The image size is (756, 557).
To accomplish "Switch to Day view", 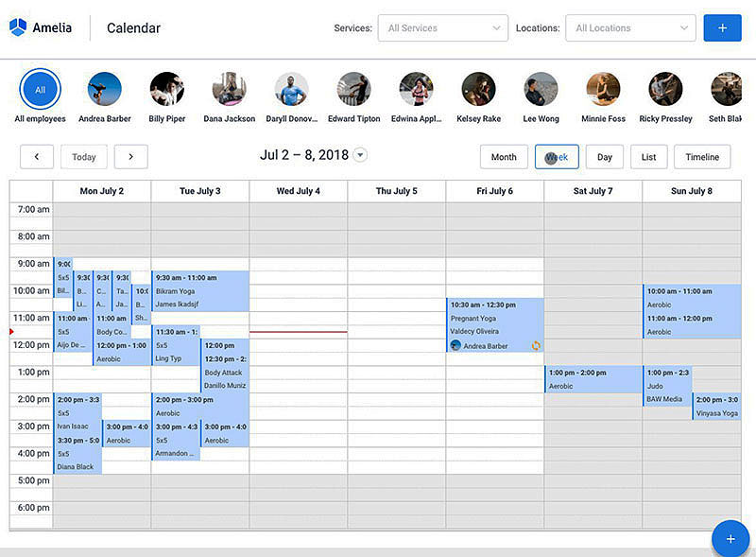I will coord(604,156).
